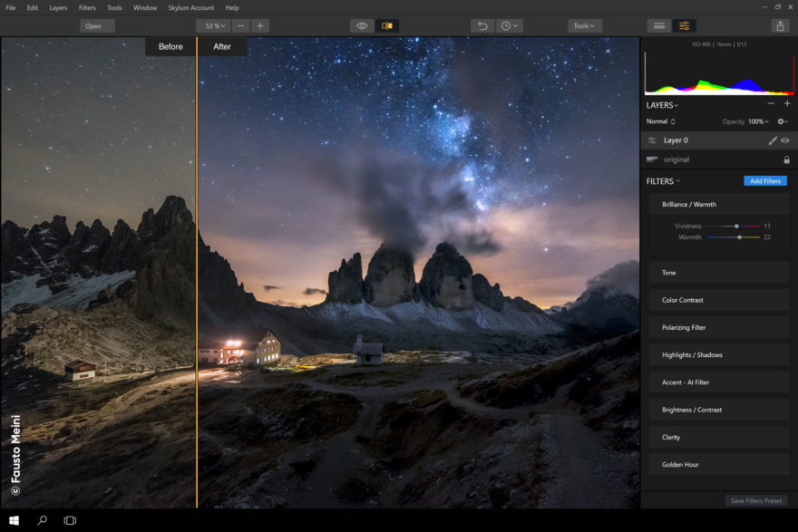Screen dimensions: 798x532
Task: Adjust the Warmth slider handle
Action: coord(740,237)
